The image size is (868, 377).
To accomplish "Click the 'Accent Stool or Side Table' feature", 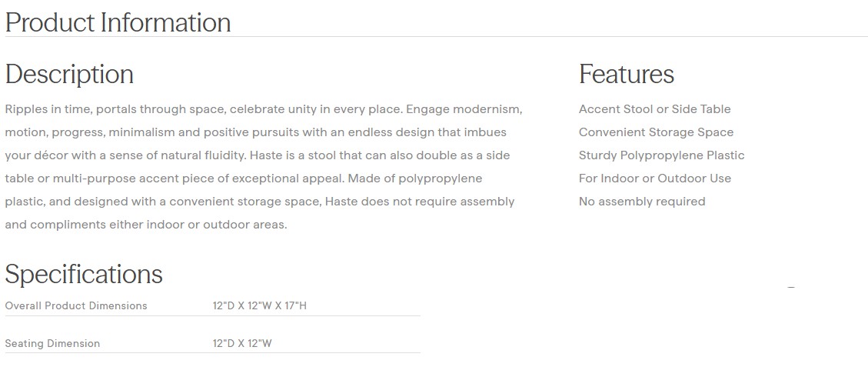I will click(654, 109).
